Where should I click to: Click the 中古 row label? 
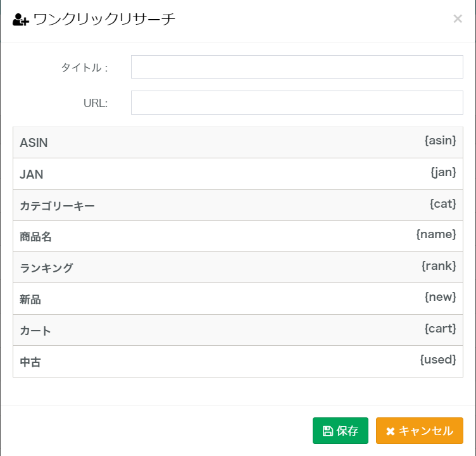[x=30, y=362]
